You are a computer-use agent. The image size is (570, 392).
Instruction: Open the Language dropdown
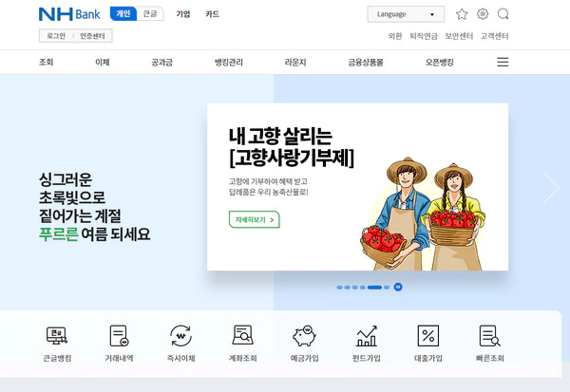coord(406,14)
